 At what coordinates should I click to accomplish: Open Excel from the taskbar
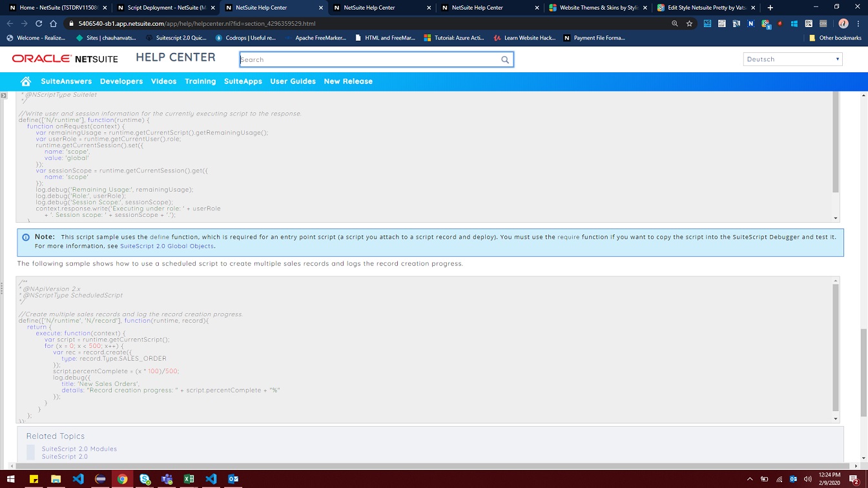tap(189, 479)
